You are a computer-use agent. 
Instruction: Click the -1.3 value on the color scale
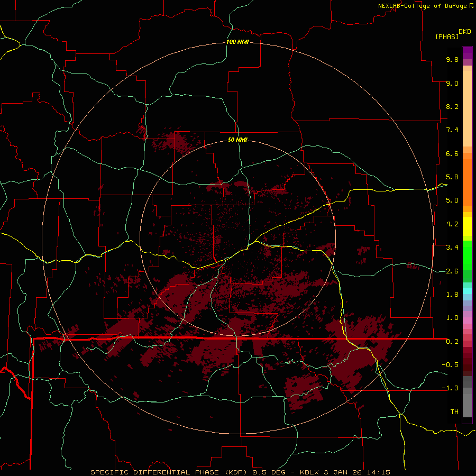click(450, 388)
